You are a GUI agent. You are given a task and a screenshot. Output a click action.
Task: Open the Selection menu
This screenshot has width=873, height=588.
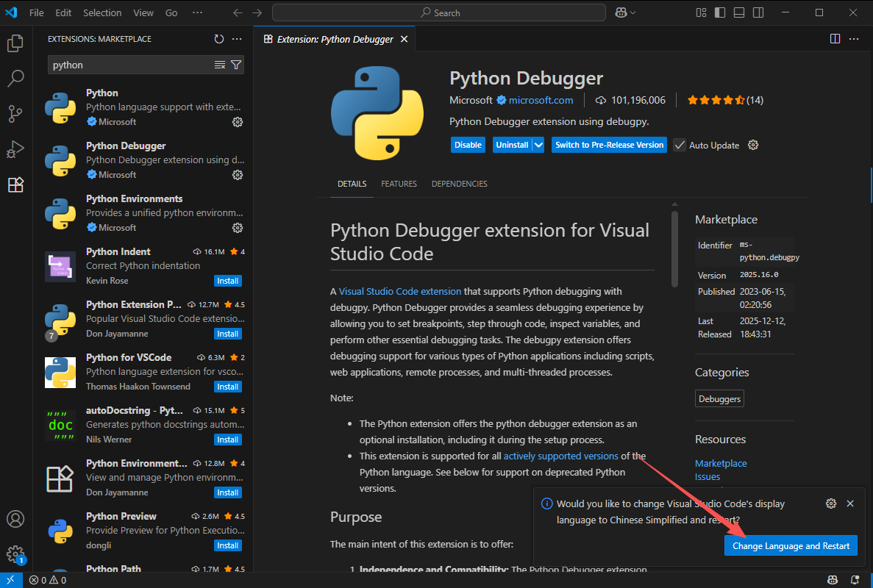[102, 12]
